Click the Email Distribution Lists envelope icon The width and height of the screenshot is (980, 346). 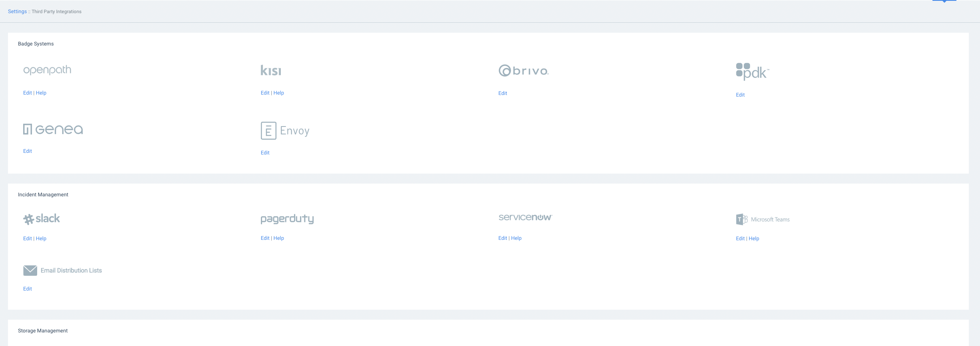tap(30, 271)
